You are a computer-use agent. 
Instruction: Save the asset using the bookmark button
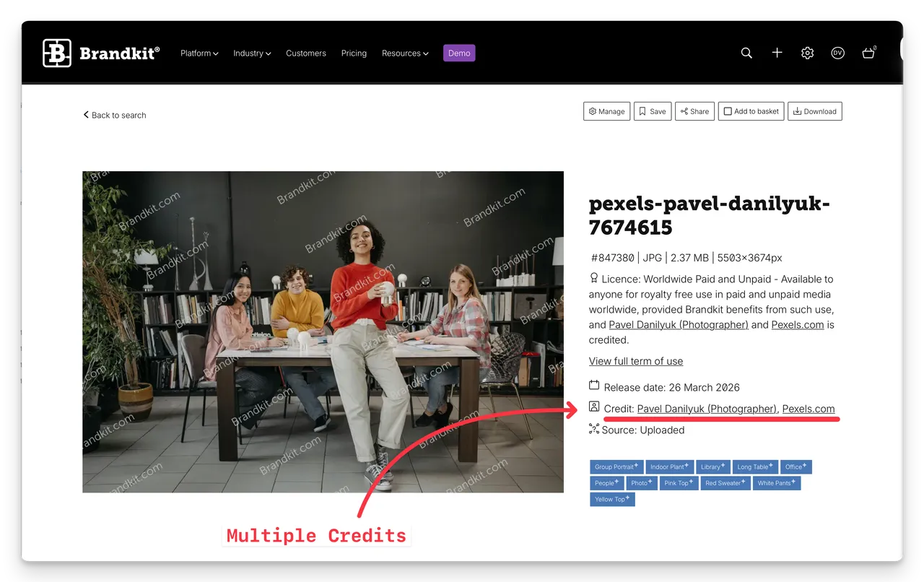click(x=652, y=111)
